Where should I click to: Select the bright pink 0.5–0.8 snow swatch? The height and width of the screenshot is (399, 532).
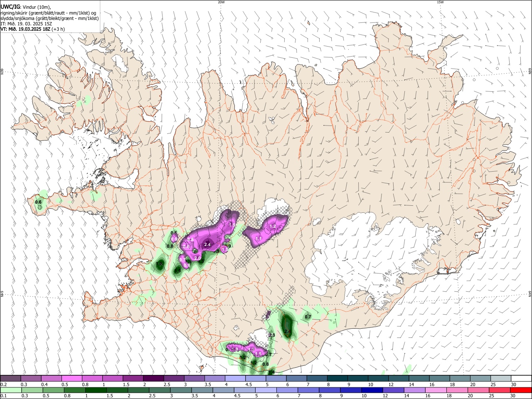pyautogui.click(x=72, y=379)
